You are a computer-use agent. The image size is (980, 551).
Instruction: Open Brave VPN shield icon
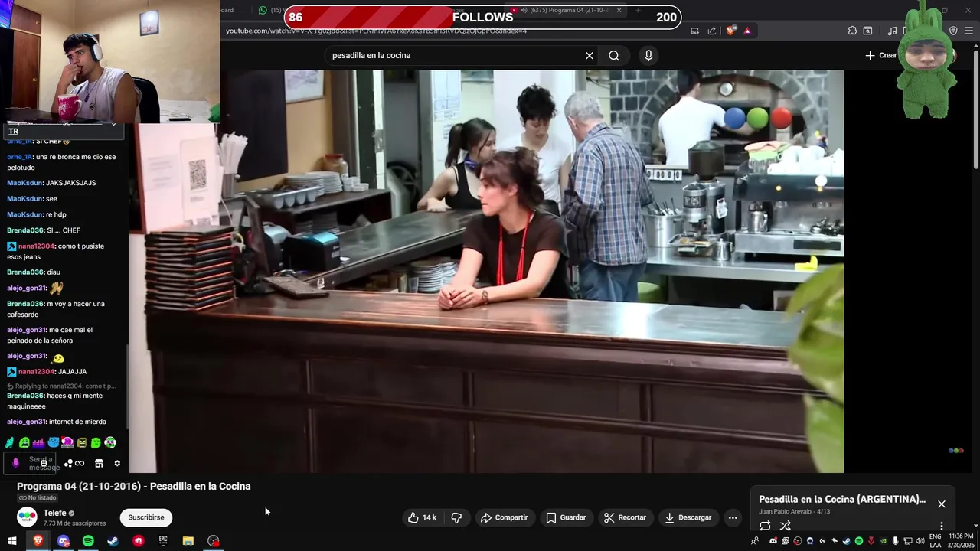[x=953, y=31]
